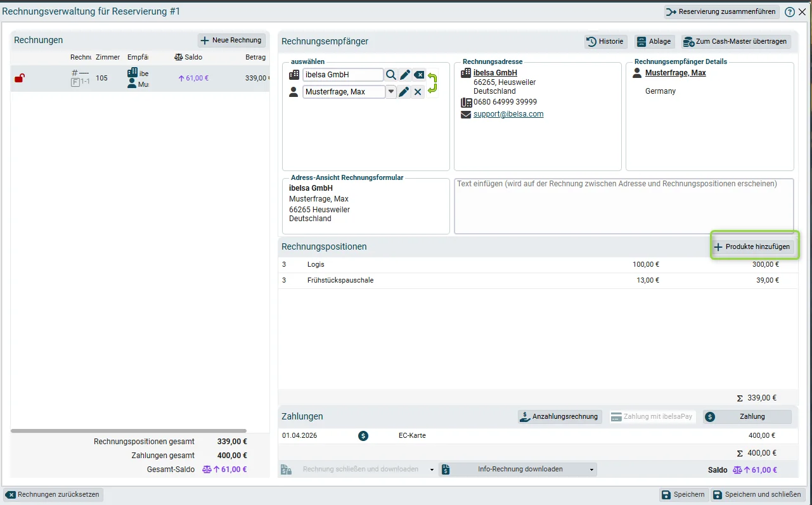Save with the Speichern button

tap(683, 495)
